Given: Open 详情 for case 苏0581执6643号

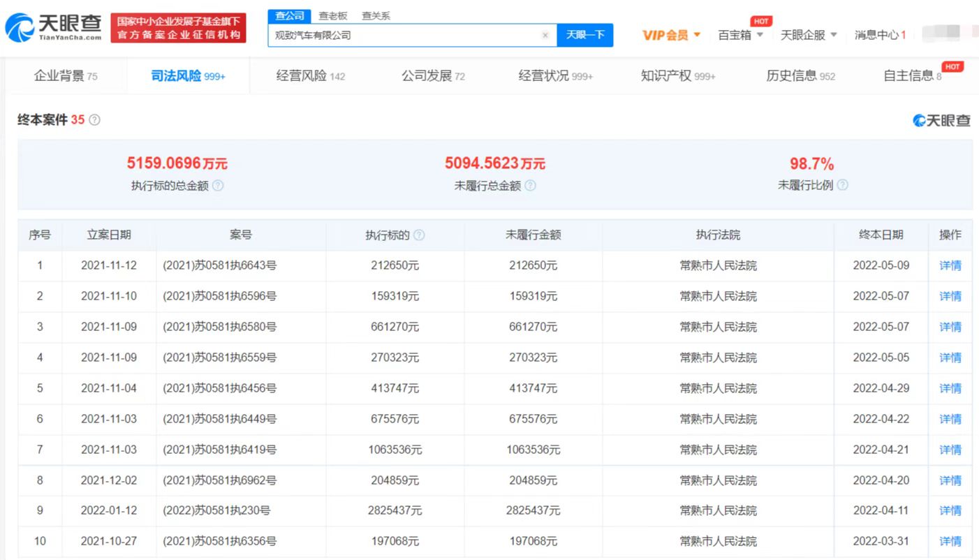Looking at the screenshot, I should (950, 265).
